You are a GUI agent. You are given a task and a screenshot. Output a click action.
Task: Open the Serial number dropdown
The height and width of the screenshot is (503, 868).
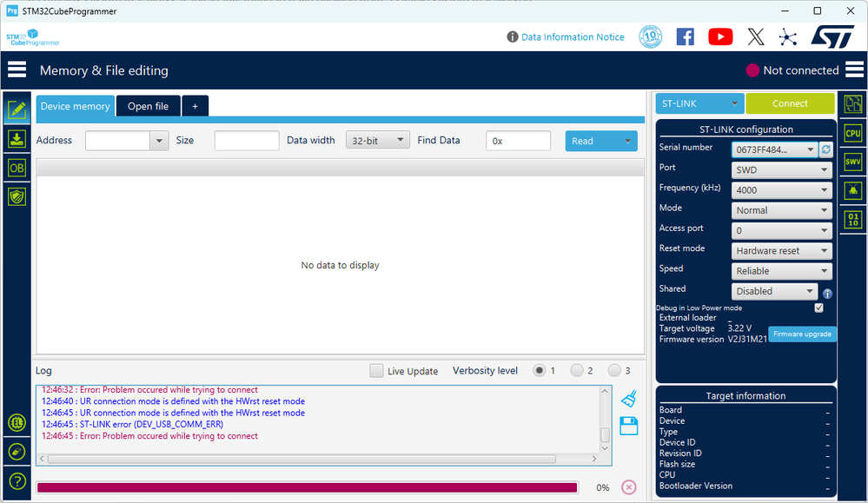(774, 149)
